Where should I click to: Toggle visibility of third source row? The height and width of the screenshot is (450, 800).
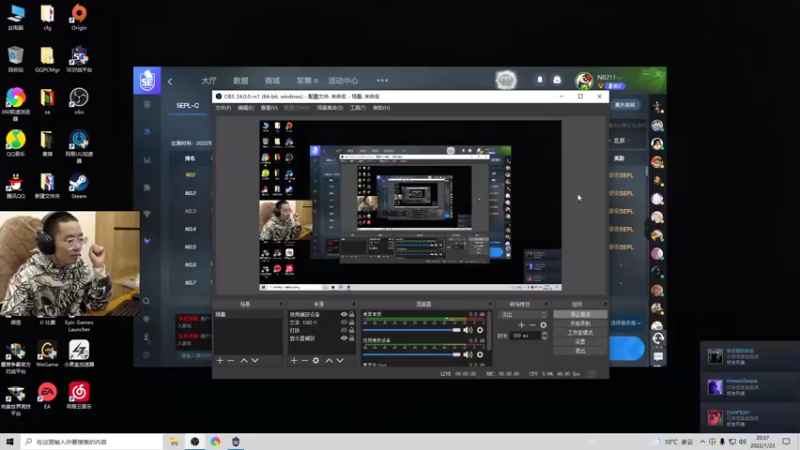click(344, 330)
